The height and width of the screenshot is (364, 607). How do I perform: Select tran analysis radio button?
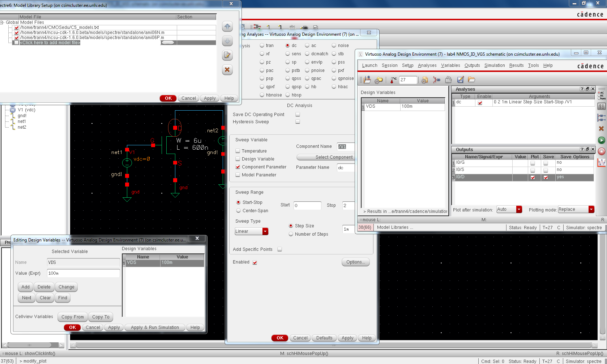(x=262, y=46)
